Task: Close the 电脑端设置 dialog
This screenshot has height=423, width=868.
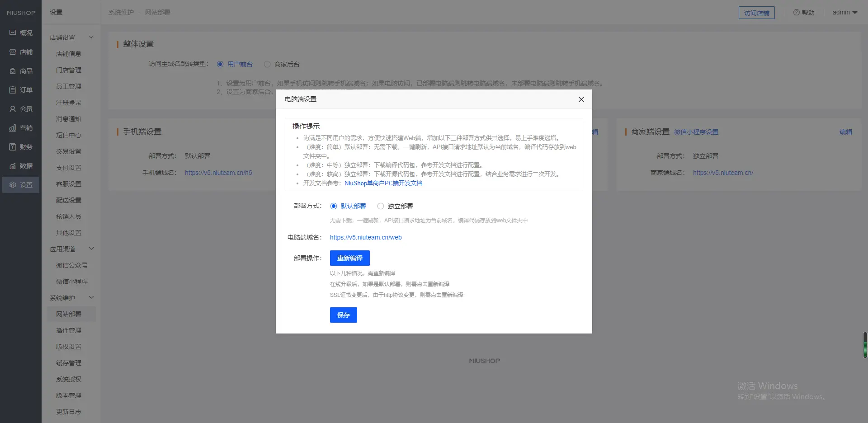Action: click(x=581, y=99)
